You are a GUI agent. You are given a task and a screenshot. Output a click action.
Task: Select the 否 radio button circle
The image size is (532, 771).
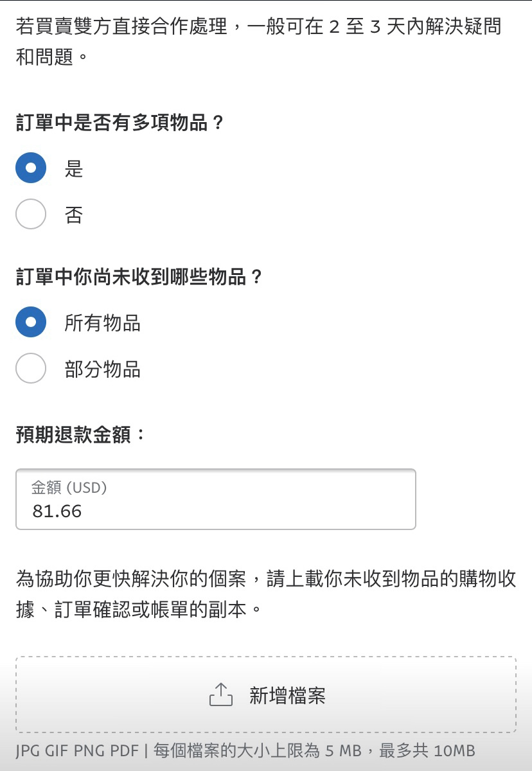pos(31,215)
